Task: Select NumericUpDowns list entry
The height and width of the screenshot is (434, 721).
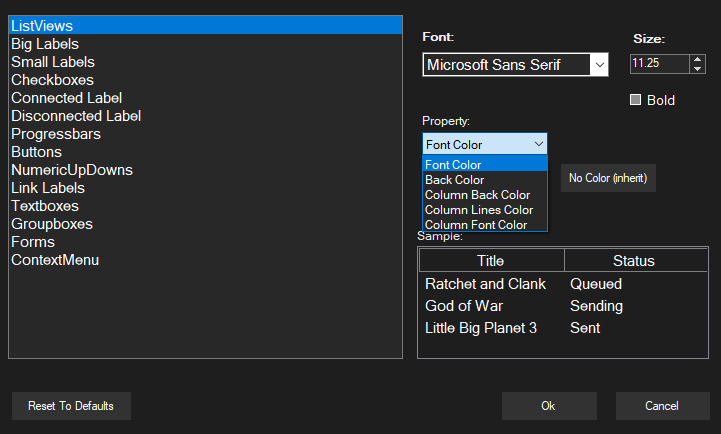Action: [x=71, y=170]
